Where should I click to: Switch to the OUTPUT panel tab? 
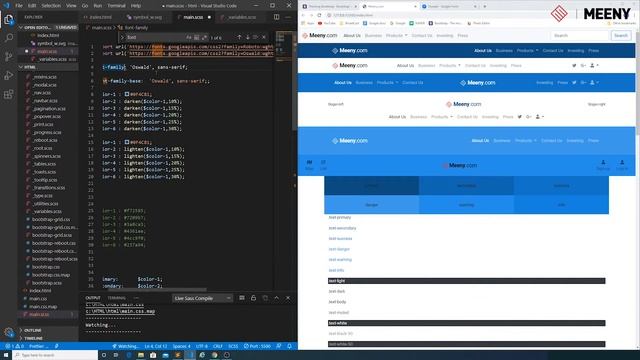pyautogui.click(x=93, y=298)
